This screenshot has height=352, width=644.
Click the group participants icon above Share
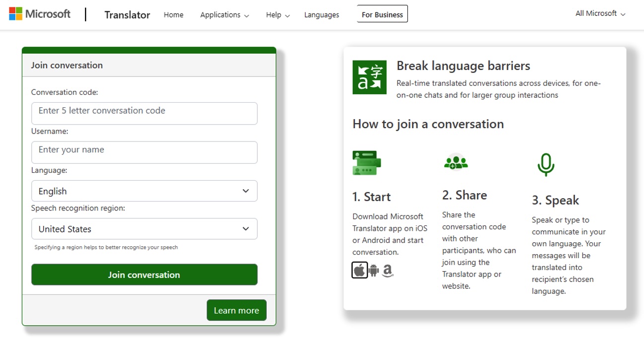456,162
